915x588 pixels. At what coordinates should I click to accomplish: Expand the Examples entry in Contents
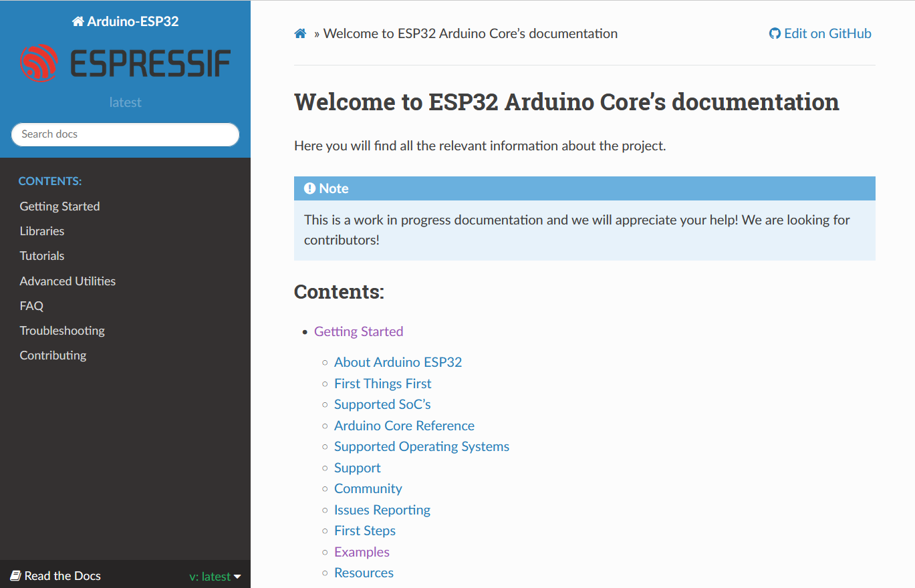[362, 552]
